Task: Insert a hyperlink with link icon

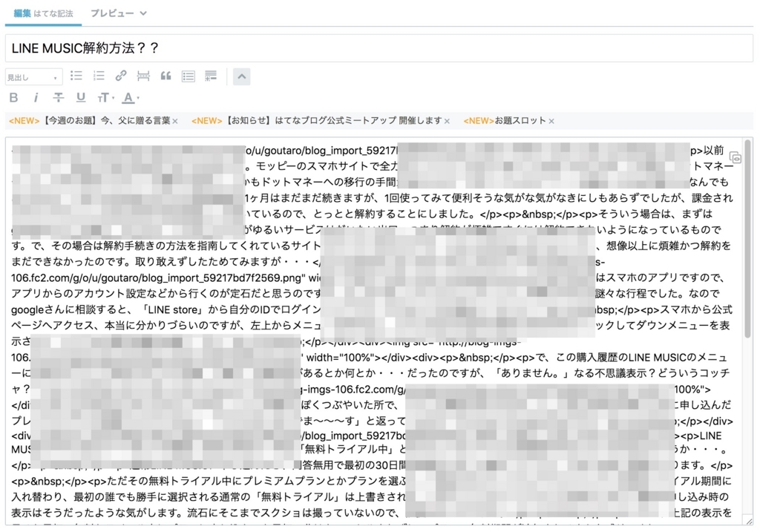Action: click(x=121, y=76)
